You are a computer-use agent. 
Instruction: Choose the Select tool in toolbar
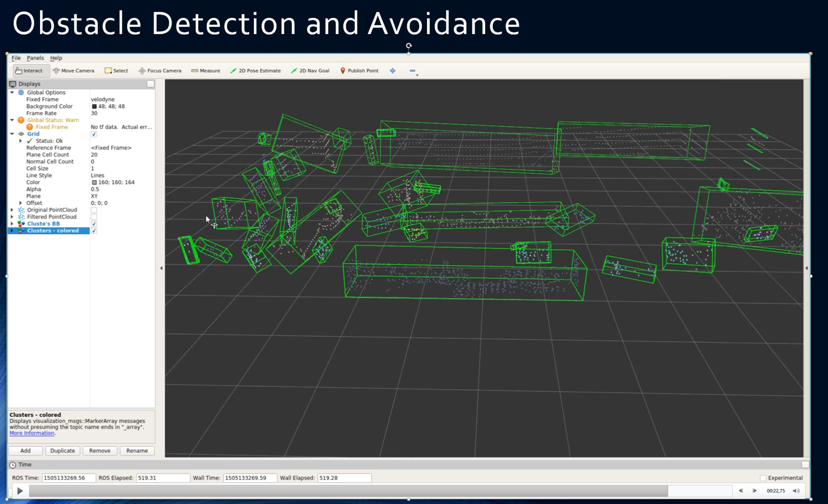116,70
